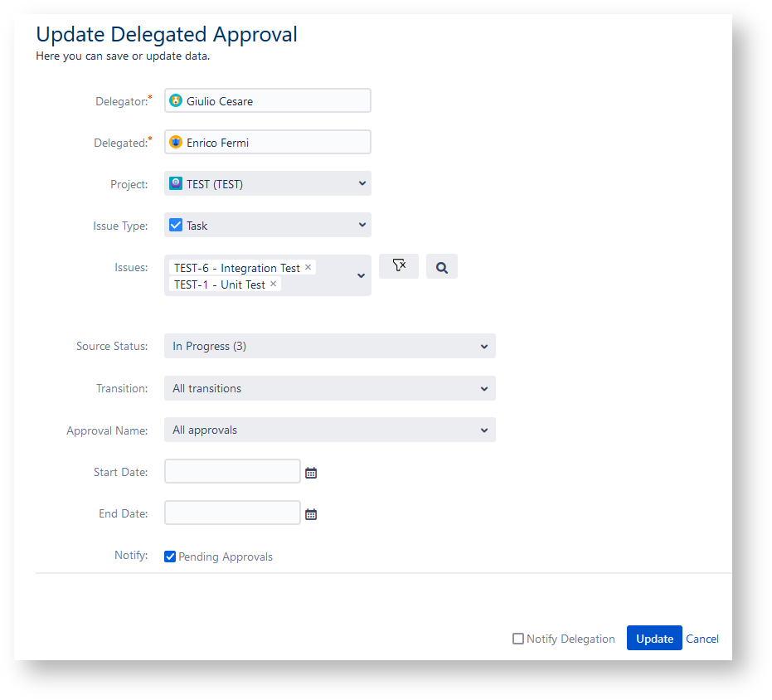Image resolution: width=772 pixels, height=700 pixels.
Task: Click the clear filter icon button
Action: click(x=399, y=266)
